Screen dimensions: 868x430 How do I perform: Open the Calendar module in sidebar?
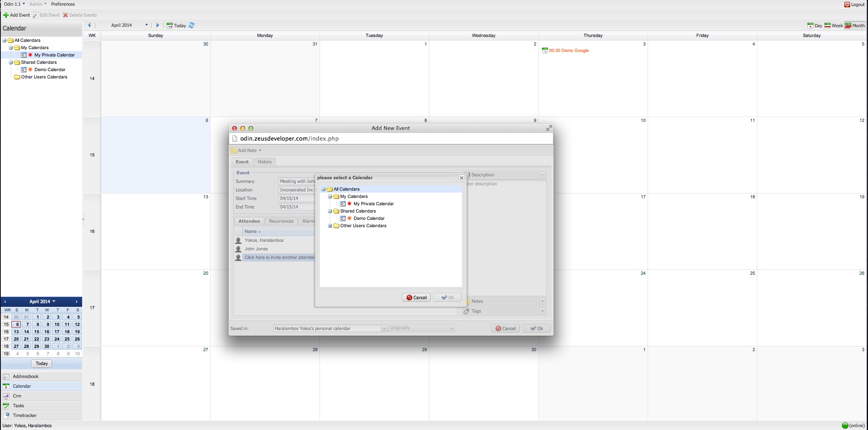(x=41, y=386)
